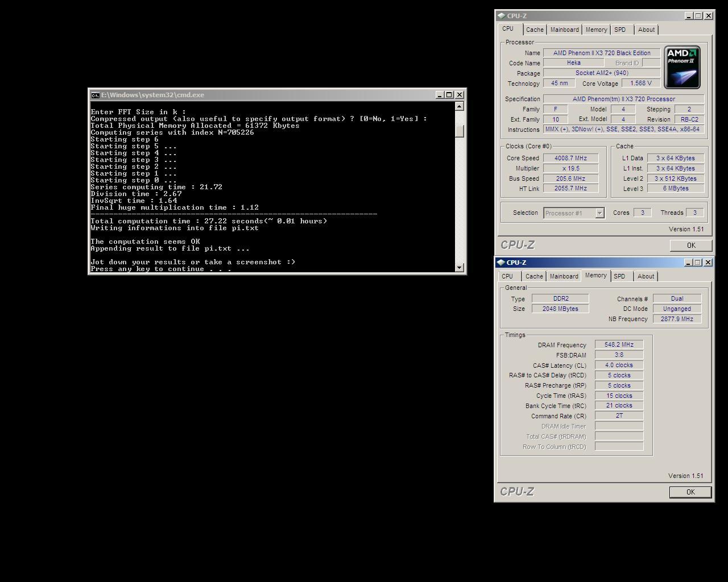Click scroll-up arrow in cmd.exe window

pos(460,106)
